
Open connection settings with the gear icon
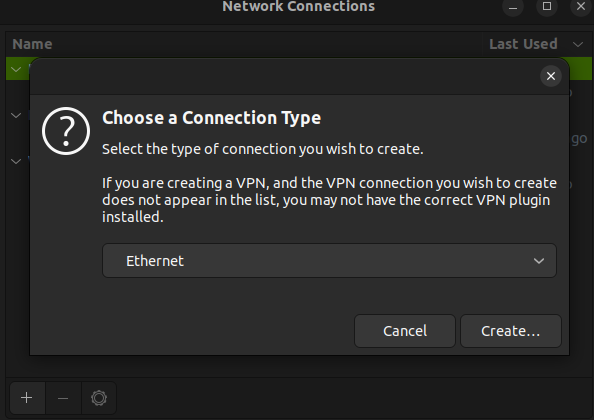pyautogui.click(x=99, y=398)
